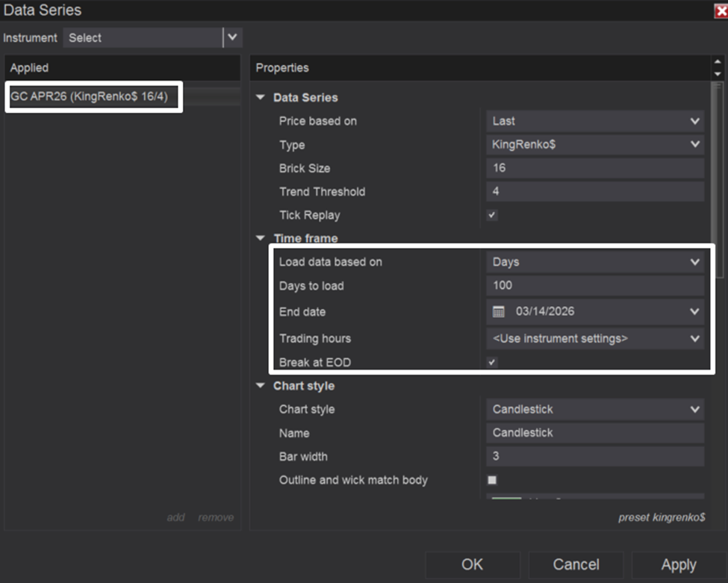The image size is (728, 583).
Task: Collapse the Time frame section
Action: point(261,238)
